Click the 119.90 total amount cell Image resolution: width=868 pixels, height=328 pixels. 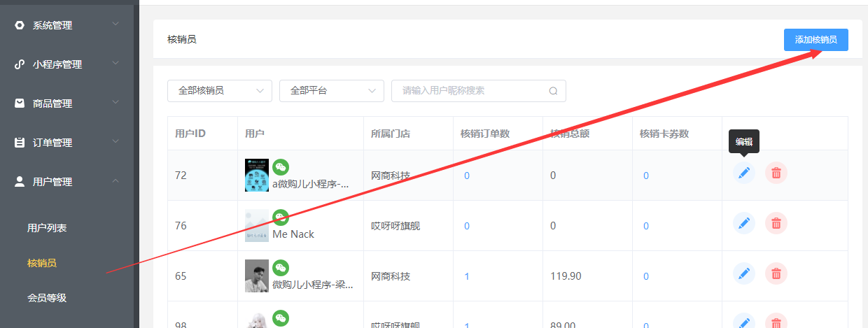tap(566, 276)
